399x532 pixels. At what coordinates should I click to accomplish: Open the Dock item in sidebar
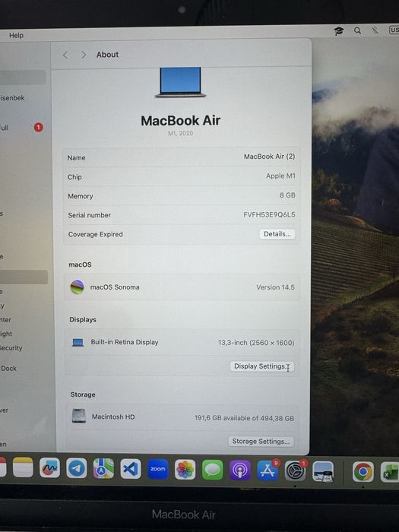click(8, 369)
